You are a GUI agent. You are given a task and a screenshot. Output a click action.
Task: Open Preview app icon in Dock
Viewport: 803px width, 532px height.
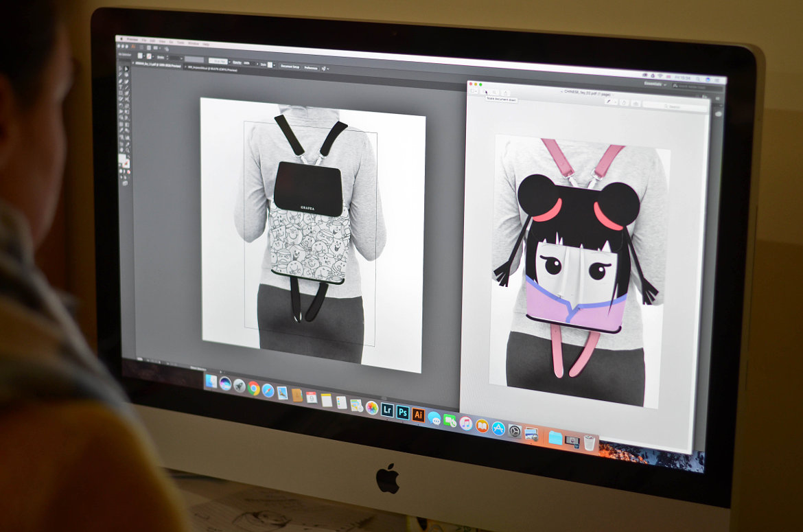click(532, 433)
